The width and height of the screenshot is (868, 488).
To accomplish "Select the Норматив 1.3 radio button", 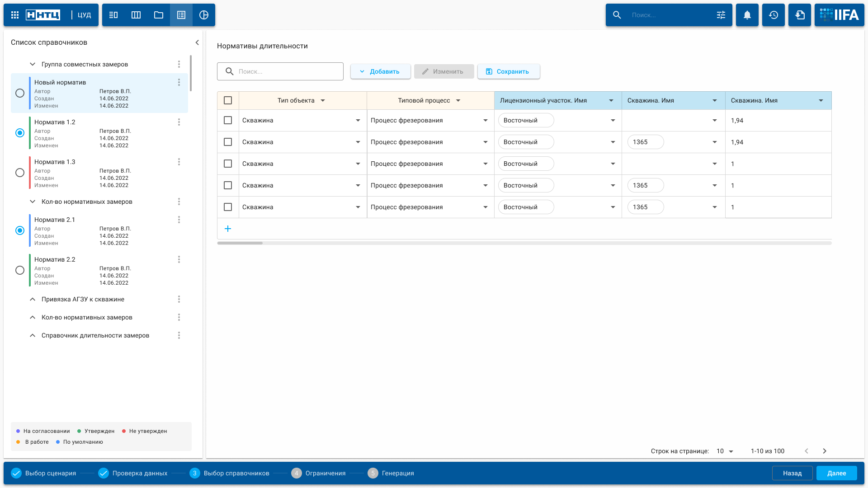I will [20, 173].
